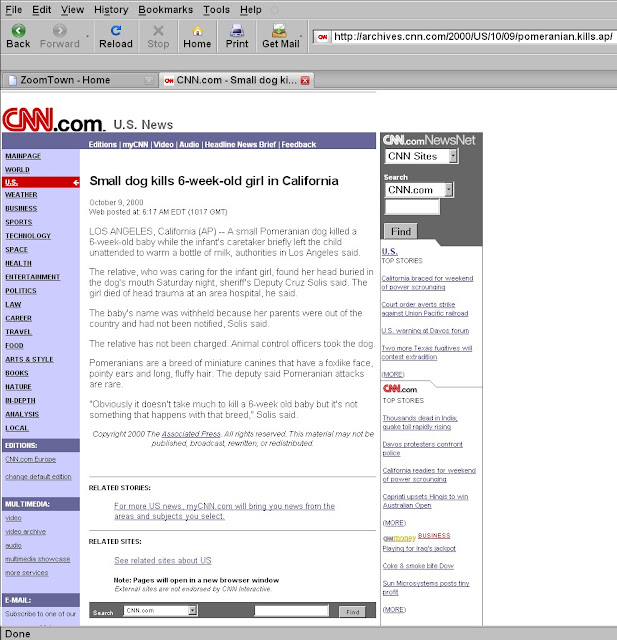Open the History menu
This screenshot has height=640, width=617.
[111, 9]
